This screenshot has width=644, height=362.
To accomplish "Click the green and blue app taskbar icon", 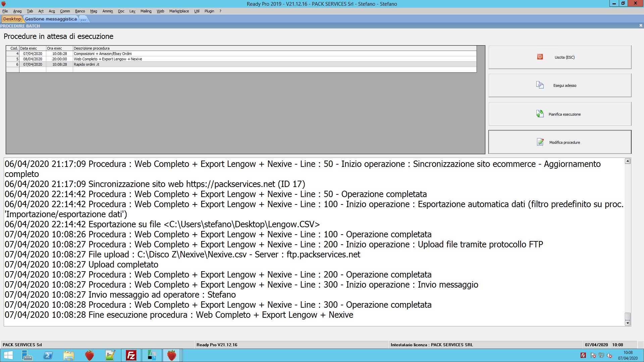I will 152,355.
